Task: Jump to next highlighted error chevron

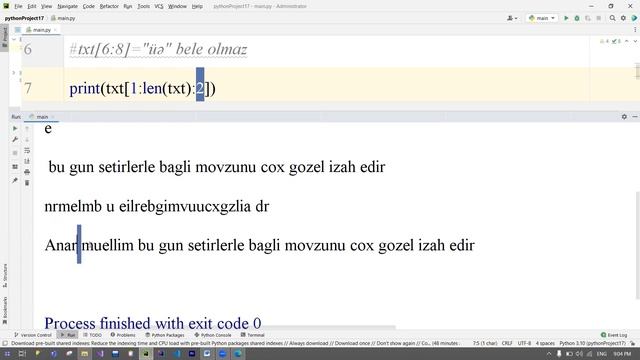Action: coord(635,41)
